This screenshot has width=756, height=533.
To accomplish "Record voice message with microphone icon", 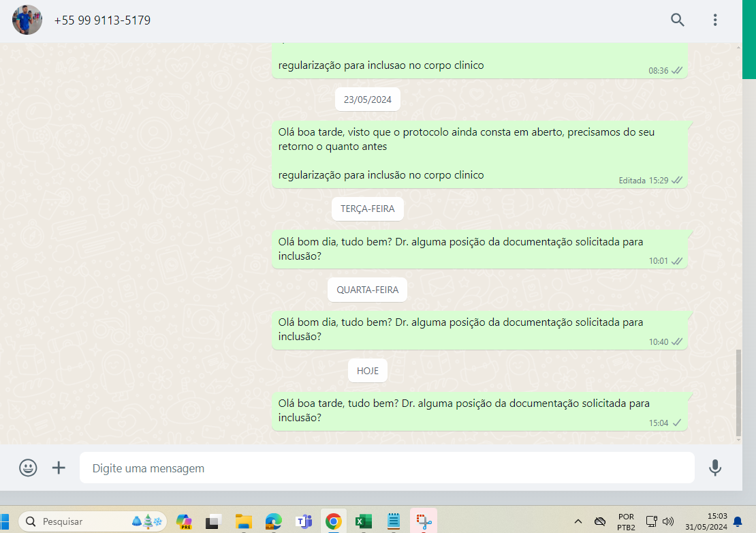I will click(x=714, y=468).
